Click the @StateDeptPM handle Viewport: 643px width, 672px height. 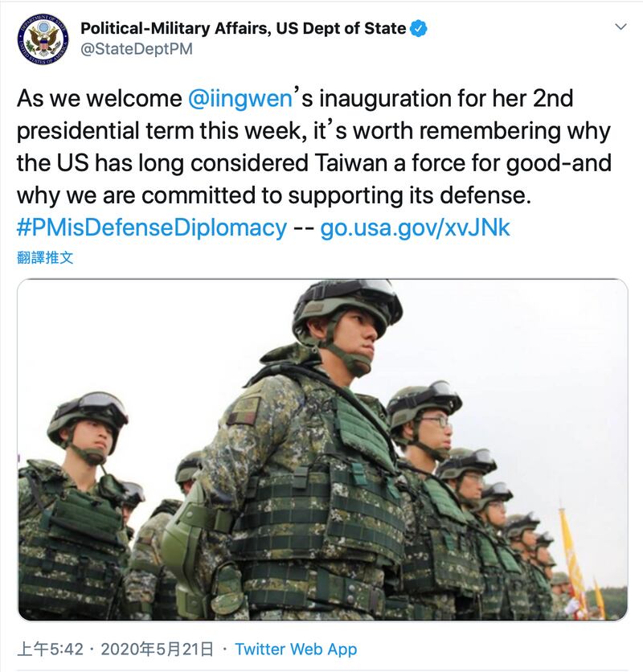[136, 49]
